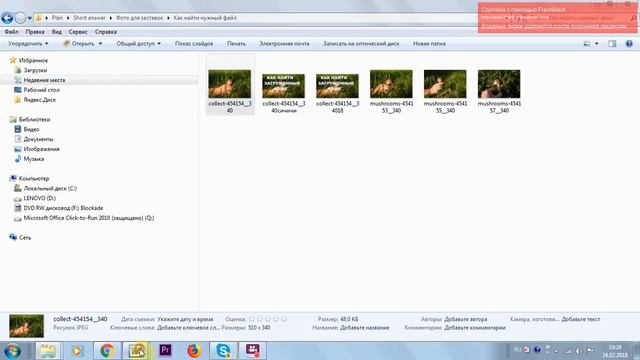
Task: Toggle the preview pane icon
Action: [612, 43]
